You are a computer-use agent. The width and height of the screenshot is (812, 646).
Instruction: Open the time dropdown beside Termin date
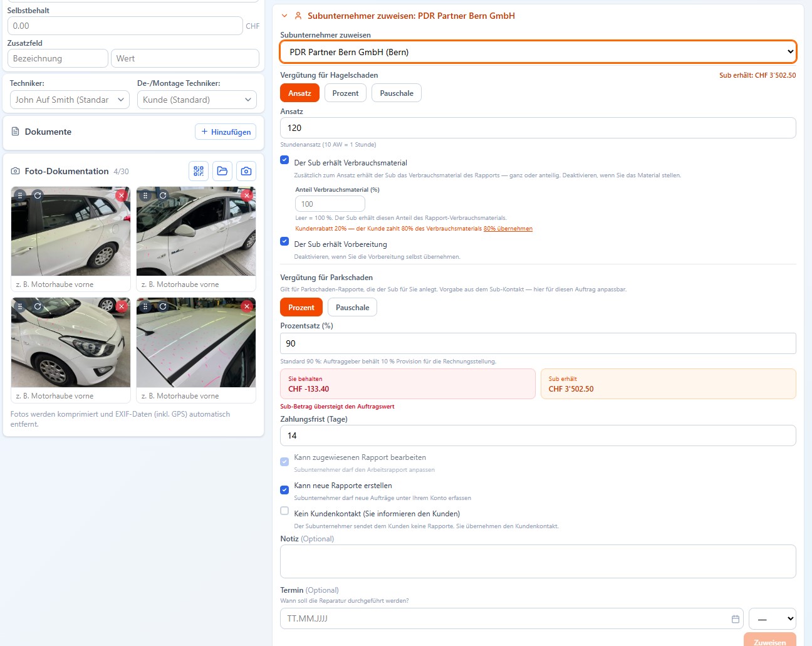[773, 618]
